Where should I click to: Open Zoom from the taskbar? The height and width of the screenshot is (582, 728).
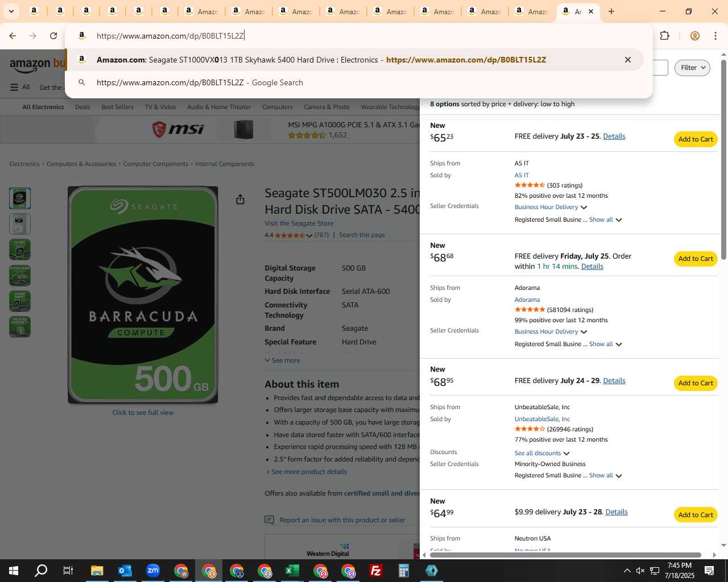tap(153, 571)
